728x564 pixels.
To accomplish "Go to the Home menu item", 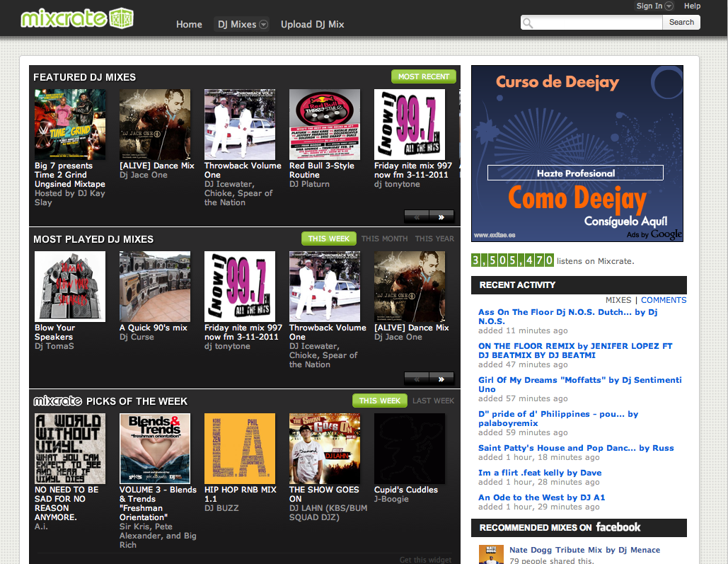I will click(189, 24).
